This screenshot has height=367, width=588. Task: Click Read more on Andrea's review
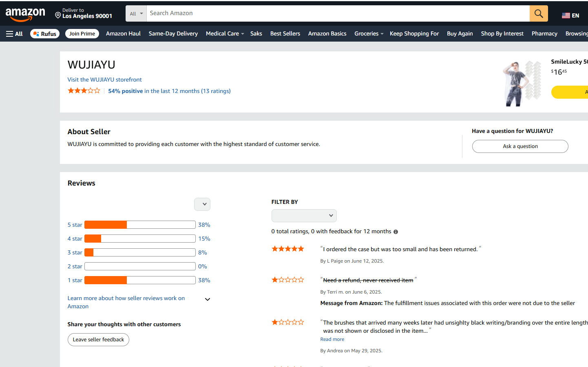point(332,339)
